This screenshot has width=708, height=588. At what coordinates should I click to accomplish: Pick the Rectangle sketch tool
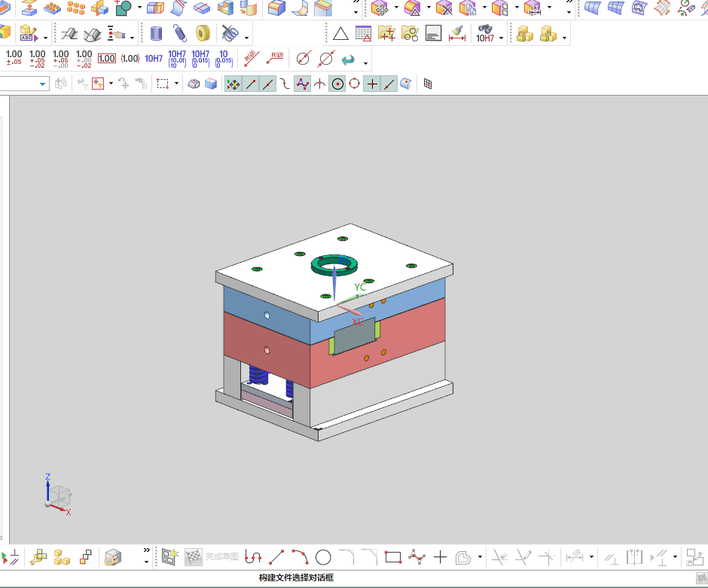tap(393, 557)
